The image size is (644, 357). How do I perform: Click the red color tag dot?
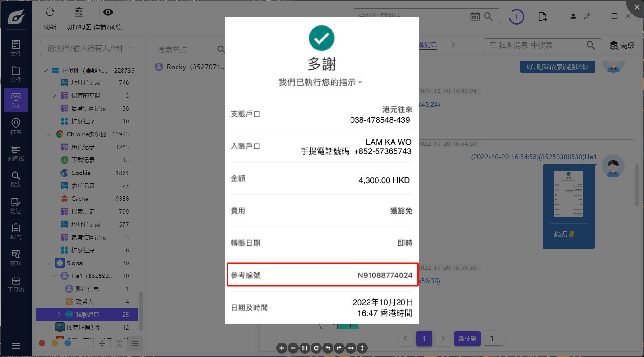coord(42,343)
